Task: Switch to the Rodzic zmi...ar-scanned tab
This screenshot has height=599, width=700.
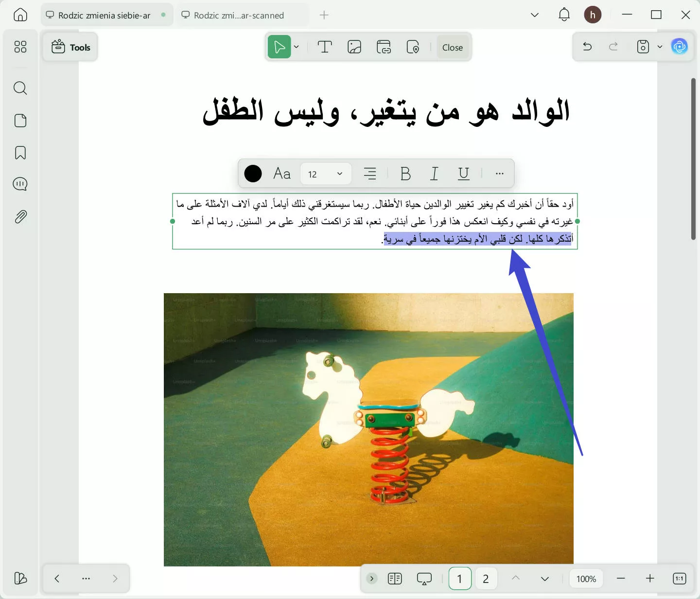Action: tap(239, 15)
